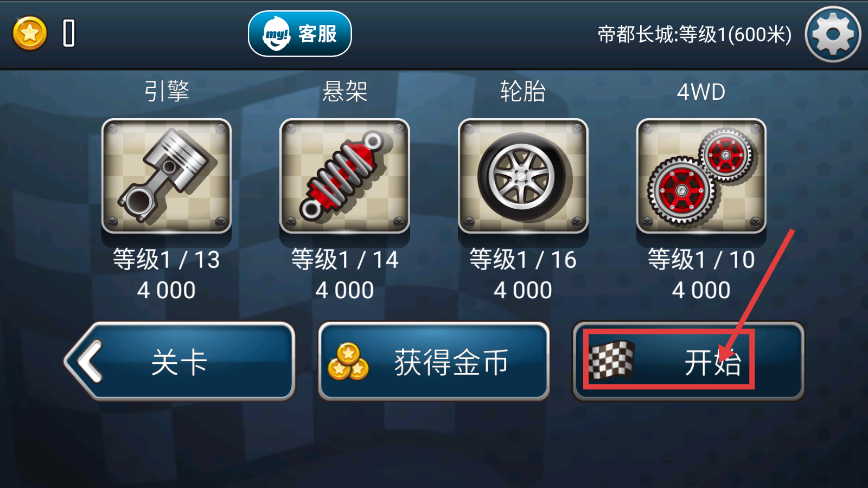Upgrade the tire wheel icon

[x=523, y=176]
